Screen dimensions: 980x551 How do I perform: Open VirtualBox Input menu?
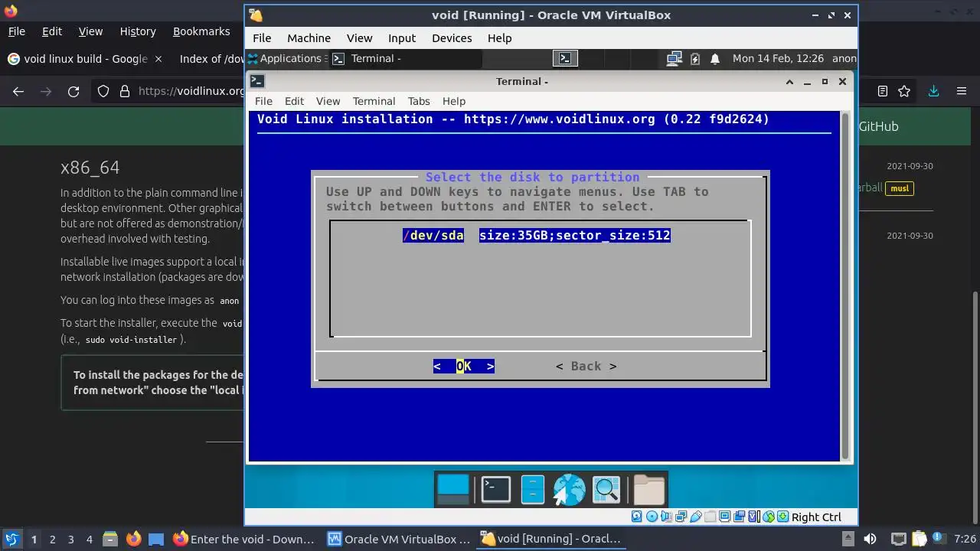coord(402,38)
